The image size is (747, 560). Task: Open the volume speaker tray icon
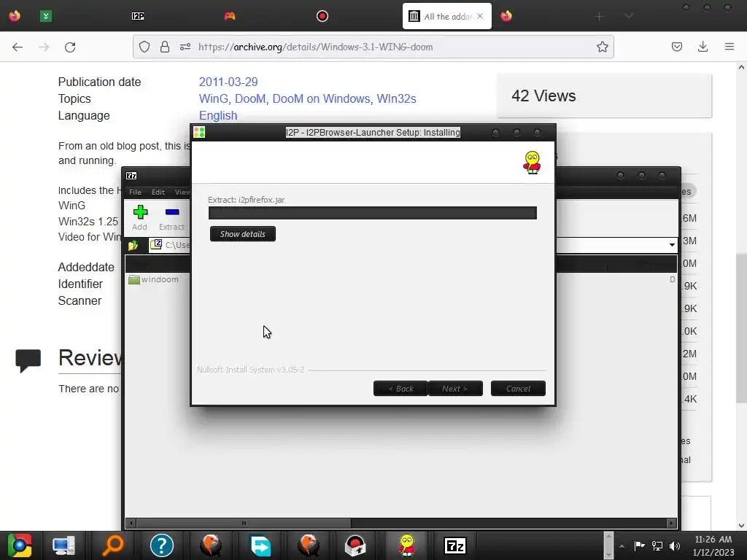675,545
